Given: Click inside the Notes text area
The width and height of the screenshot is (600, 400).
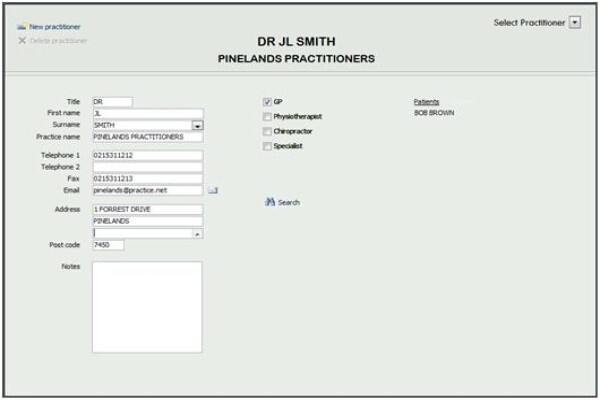Looking at the screenshot, I should pos(147,307).
